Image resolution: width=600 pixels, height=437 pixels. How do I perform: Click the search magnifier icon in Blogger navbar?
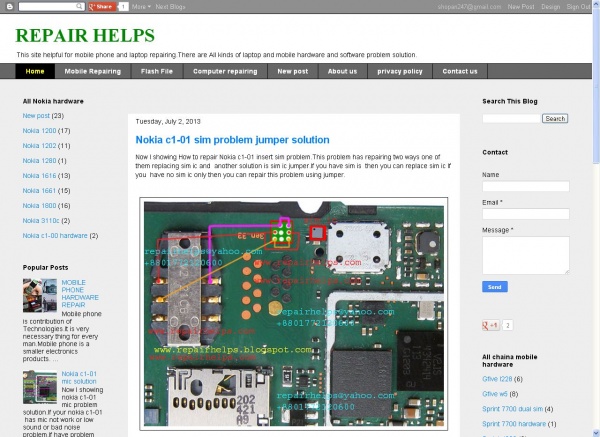(79, 7)
